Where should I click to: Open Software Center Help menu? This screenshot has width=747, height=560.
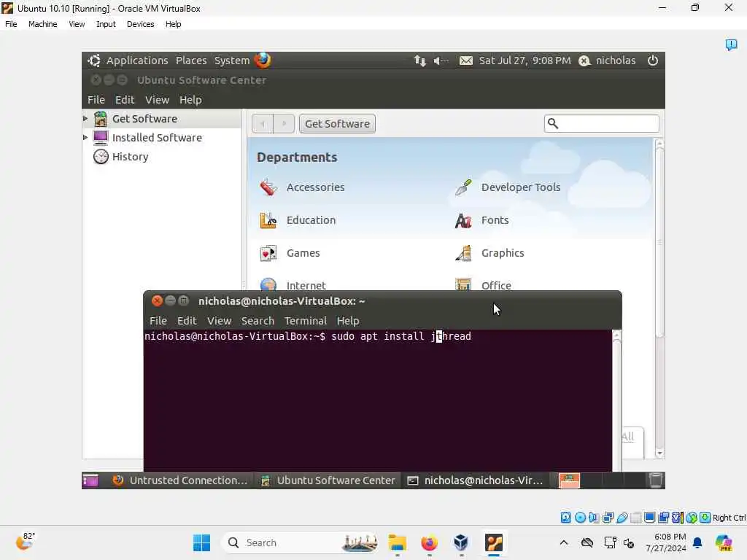coord(190,99)
